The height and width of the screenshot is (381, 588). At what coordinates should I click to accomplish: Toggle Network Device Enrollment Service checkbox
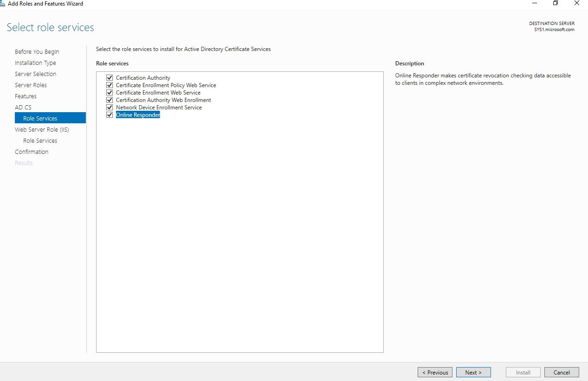pyautogui.click(x=110, y=108)
